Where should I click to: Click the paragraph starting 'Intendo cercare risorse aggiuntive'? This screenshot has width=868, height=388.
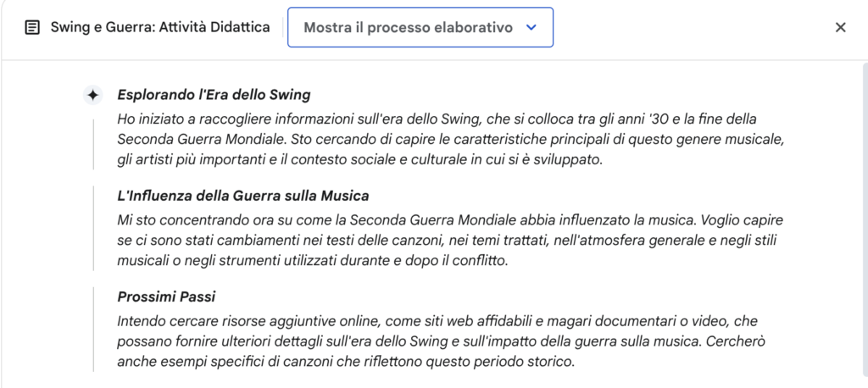(x=441, y=341)
